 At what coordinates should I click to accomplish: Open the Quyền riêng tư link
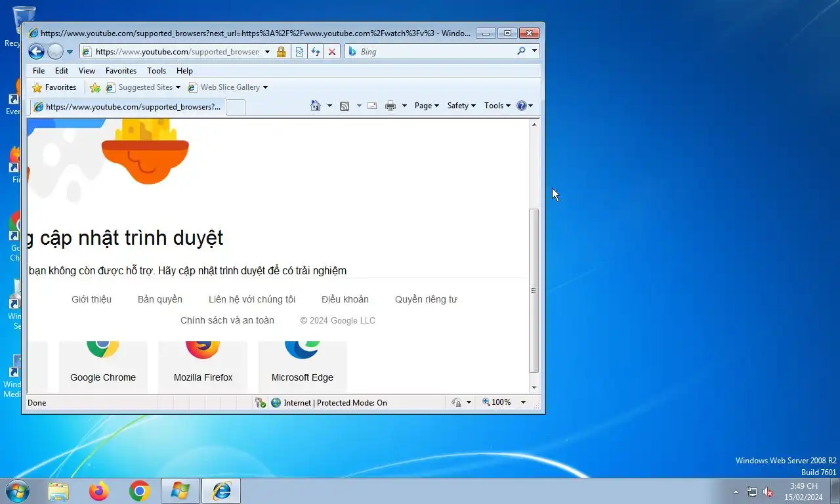tap(426, 299)
